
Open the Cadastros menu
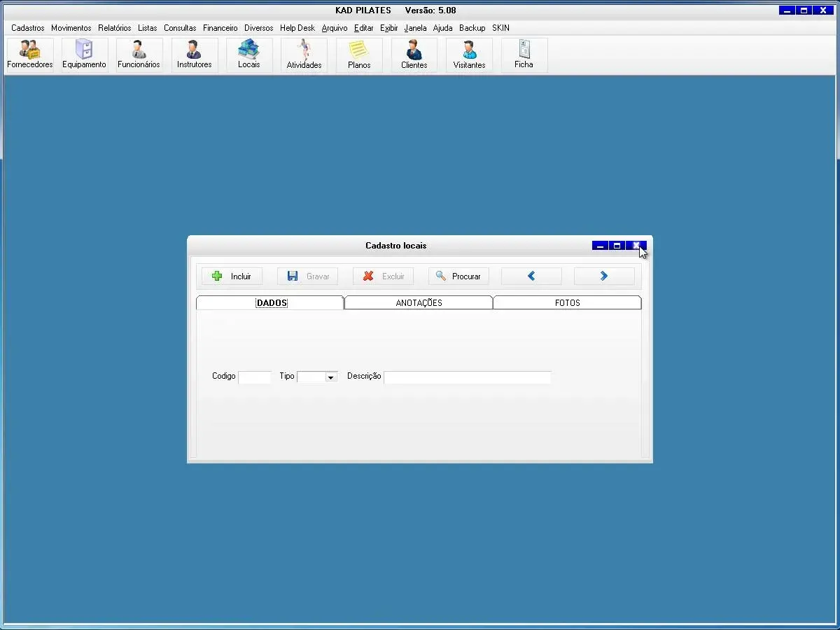(x=28, y=28)
